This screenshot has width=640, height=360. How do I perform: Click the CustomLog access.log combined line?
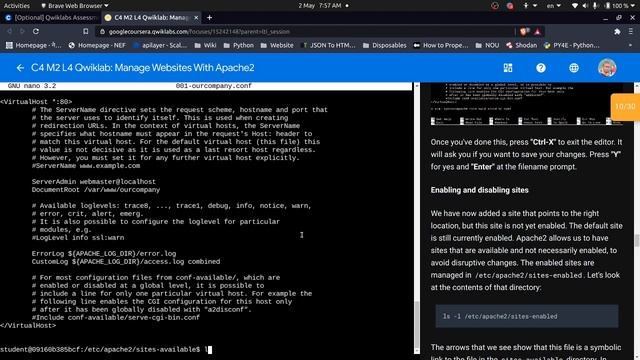(x=126, y=262)
